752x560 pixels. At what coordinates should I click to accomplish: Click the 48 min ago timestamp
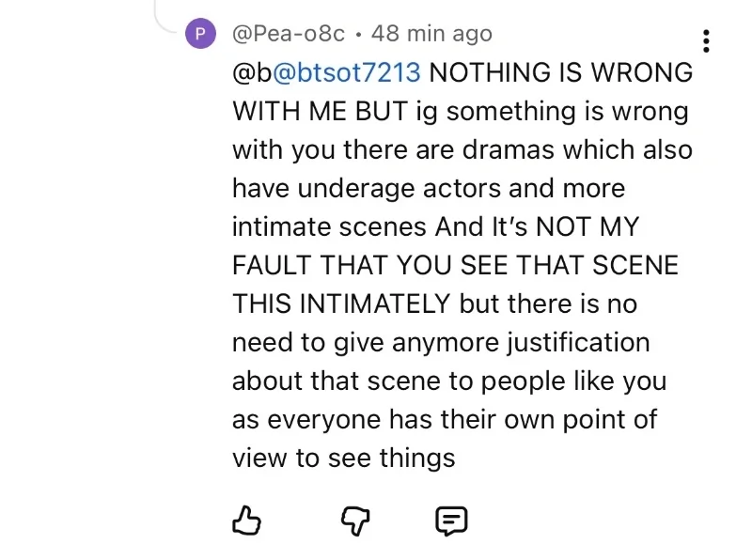point(431,34)
